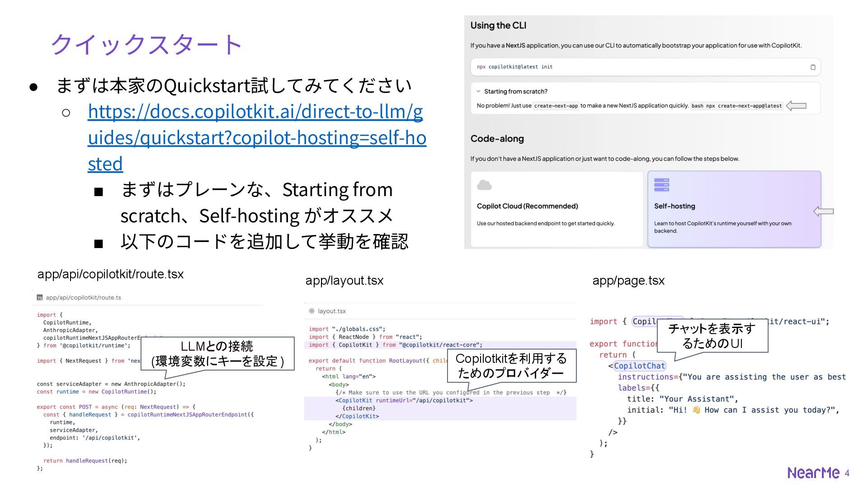Click the app/api/copilotkit/route.ts file tab
The width and height of the screenshot is (868, 488).
pyautogui.click(x=83, y=298)
